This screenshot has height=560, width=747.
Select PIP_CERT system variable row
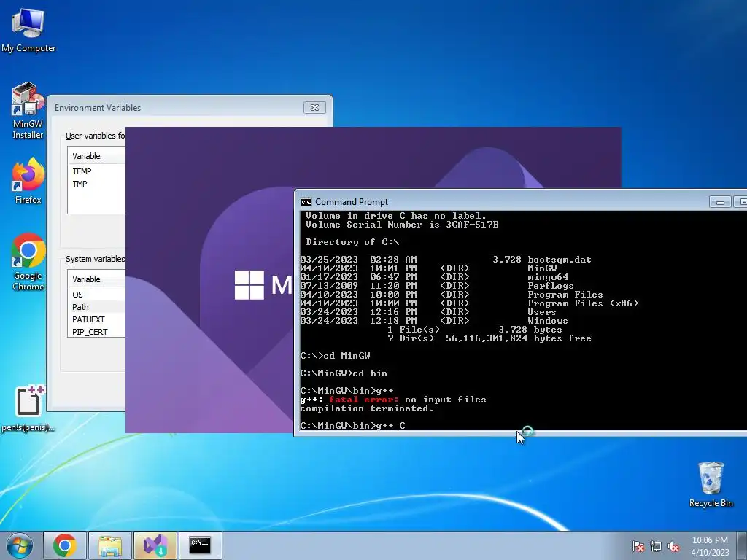(97, 332)
